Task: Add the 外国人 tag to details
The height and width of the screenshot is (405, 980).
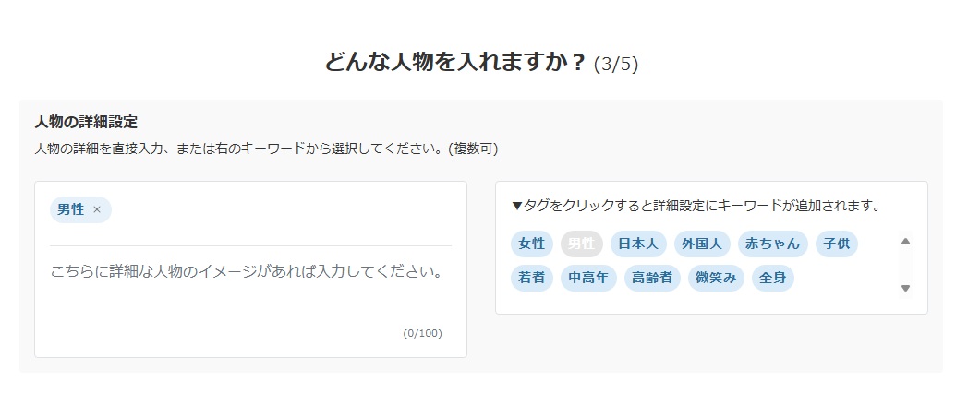Action: (x=702, y=244)
